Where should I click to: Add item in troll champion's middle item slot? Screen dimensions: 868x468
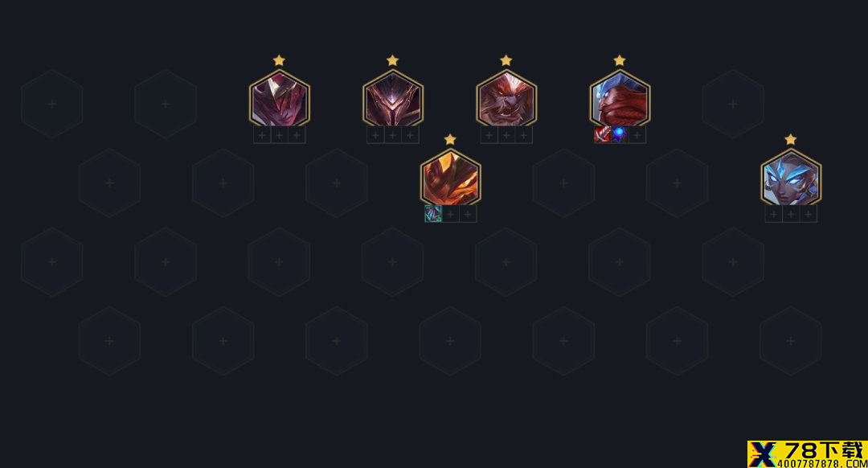tap(506, 134)
